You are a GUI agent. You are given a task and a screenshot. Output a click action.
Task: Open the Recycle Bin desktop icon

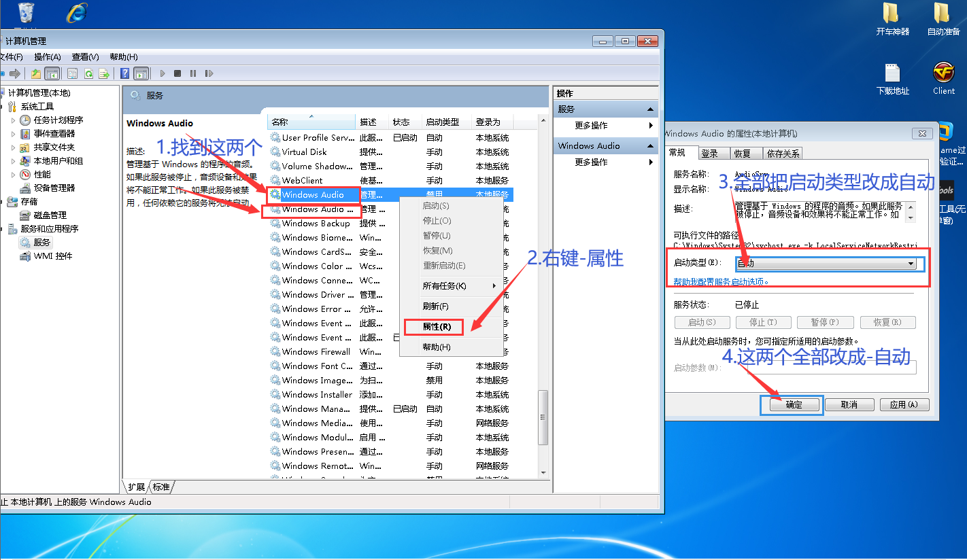pos(27,12)
